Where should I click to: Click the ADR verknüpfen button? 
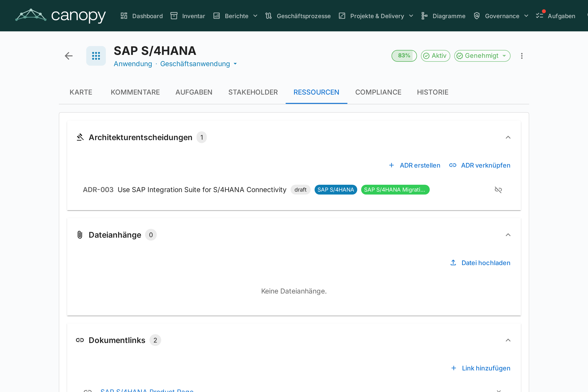coord(480,165)
